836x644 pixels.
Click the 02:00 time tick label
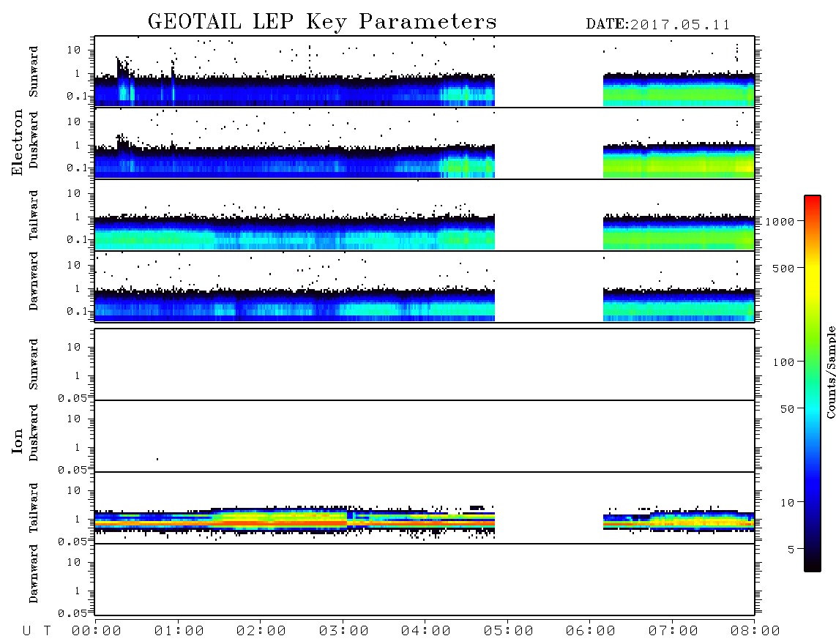pyautogui.click(x=261, y=632)
